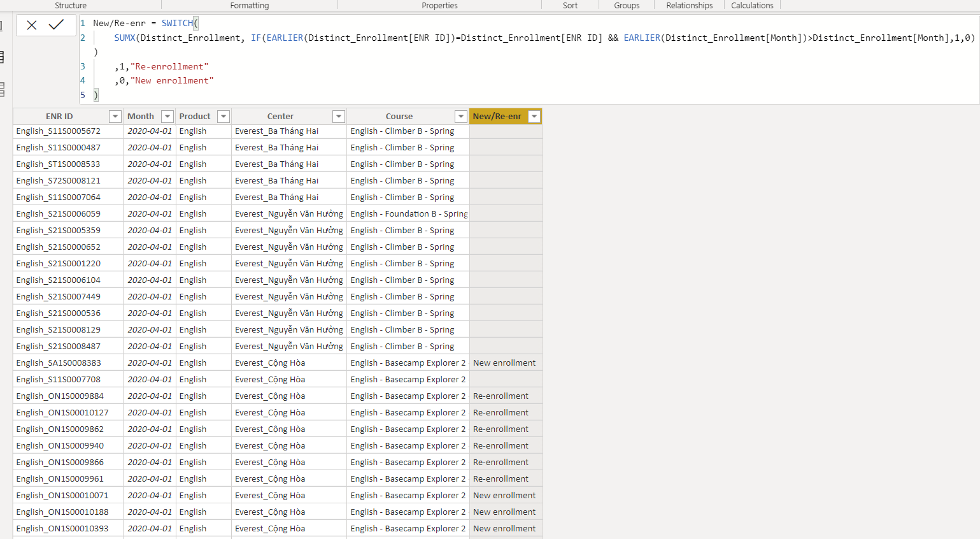The height and width of the screenshot is (539, 980).
Task: Select the Course column header label
Action: (x=399, y=117)
